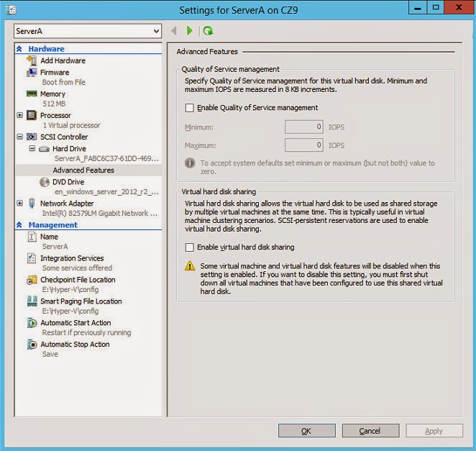Minimize the Settings window
This screenshot has height=451, width=476.
[418, 7]
